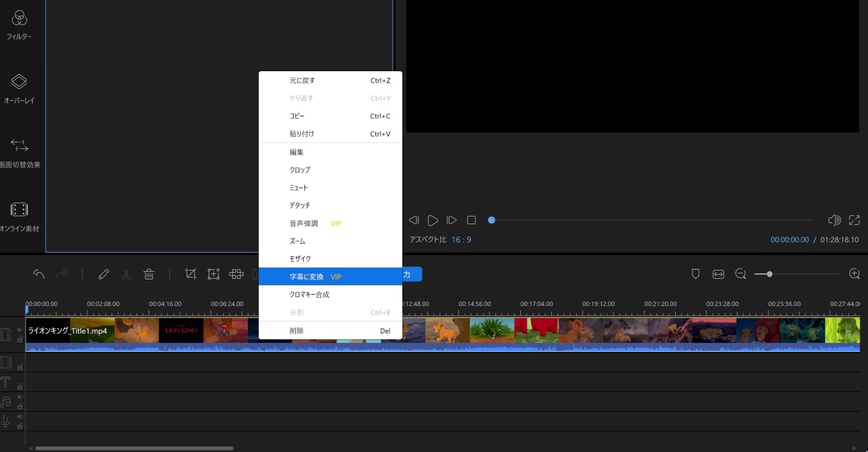
Task: Click the pencil edit icon
Action: click(104, 274)
